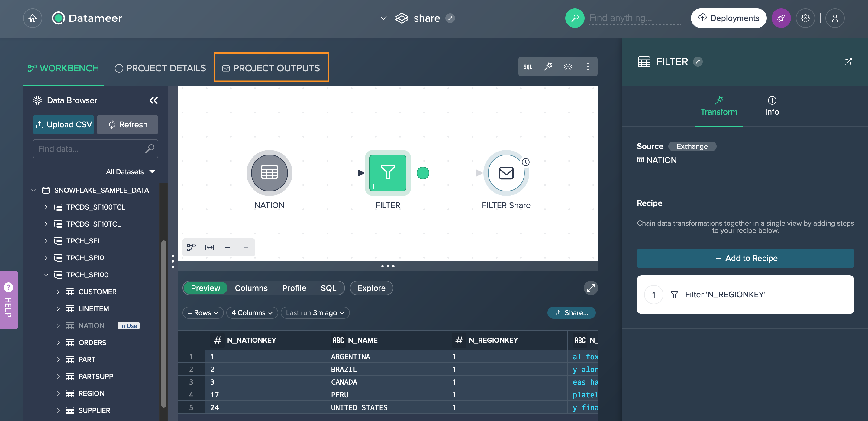The image size is (868, 421).
Task: Open FILTER in a new window via external-link icon
Action: point(848,62)
